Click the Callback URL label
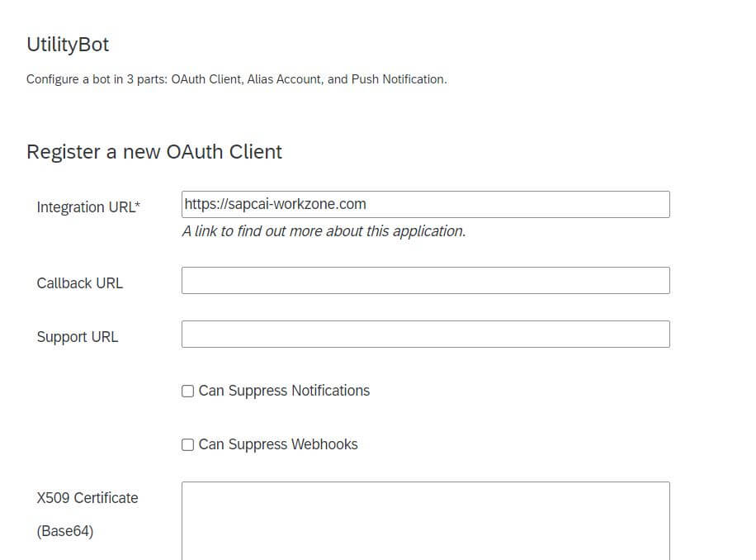The height and width of the screenshot is (560, 756). pos(79,283)
